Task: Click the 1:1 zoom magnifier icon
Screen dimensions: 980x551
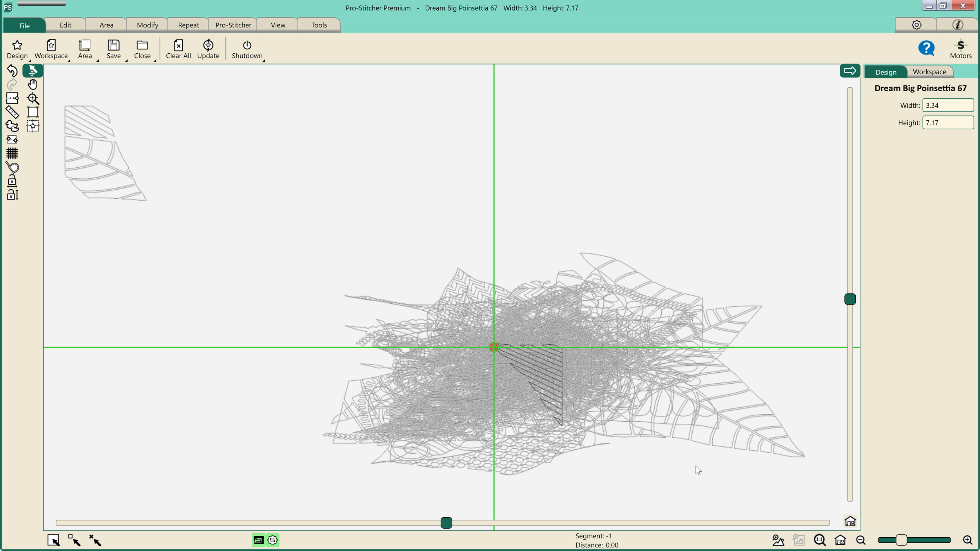Action: (x=819, y=540)
